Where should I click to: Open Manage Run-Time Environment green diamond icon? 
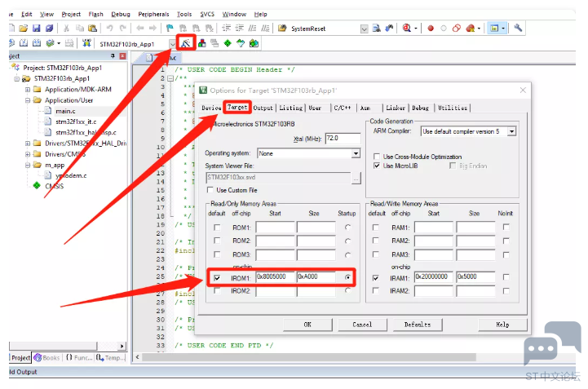[x=228, y=43]
